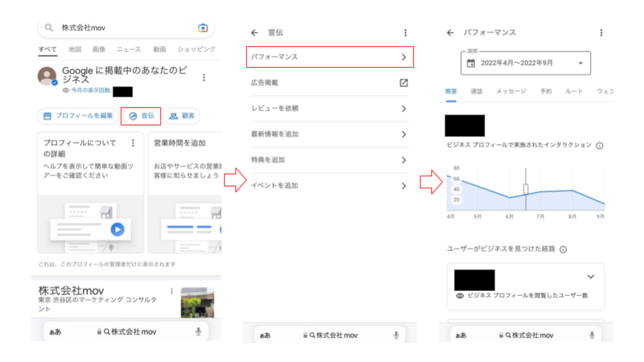644x362 pixels.
Task: Click the 株式会社mov listing title
Action: [71, 290]
